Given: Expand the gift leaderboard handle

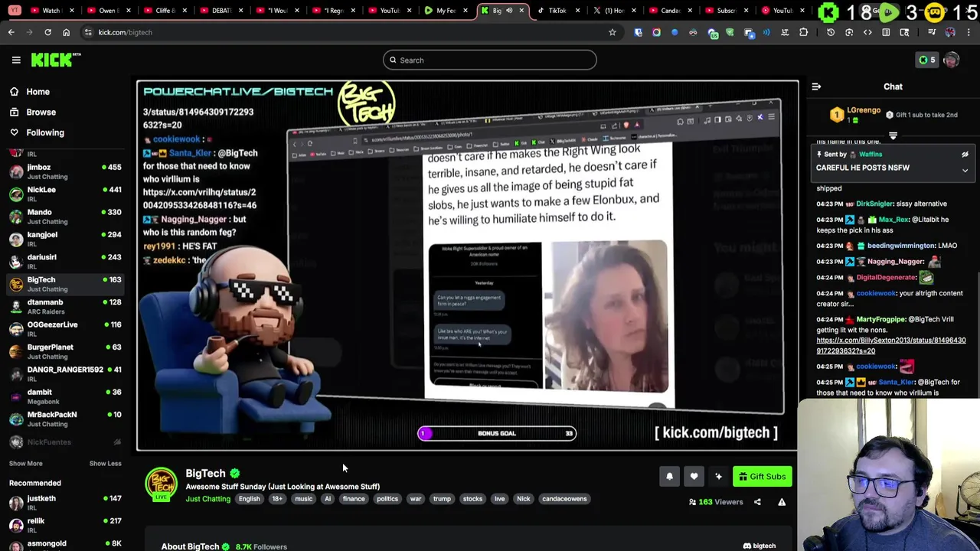Looking at the screenshot, I should [x=893, y=135].
